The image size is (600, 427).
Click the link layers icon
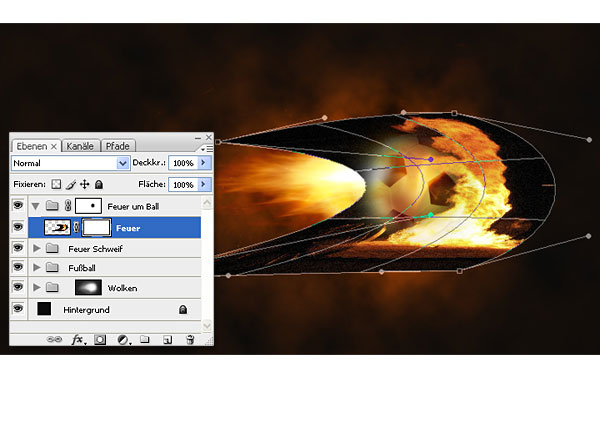pos(54,339)
